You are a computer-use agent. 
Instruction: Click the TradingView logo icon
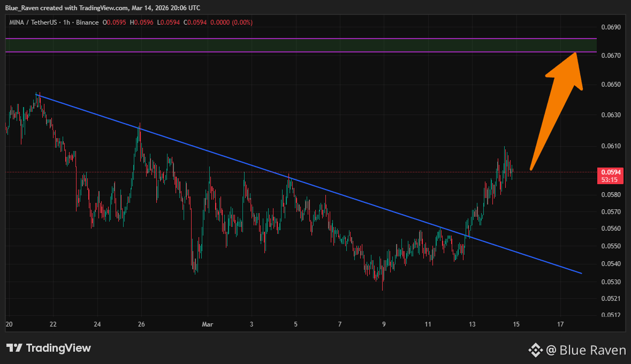click(14, 348)
